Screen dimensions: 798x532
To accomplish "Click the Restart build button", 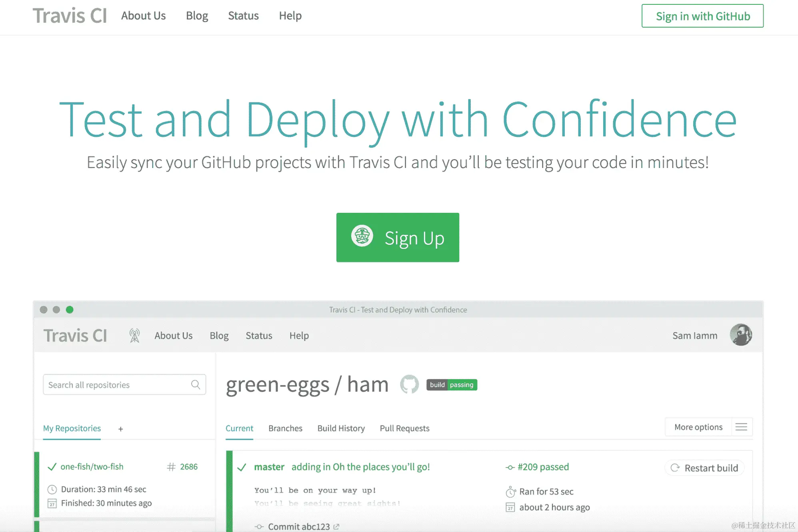I will coord(705,468).
